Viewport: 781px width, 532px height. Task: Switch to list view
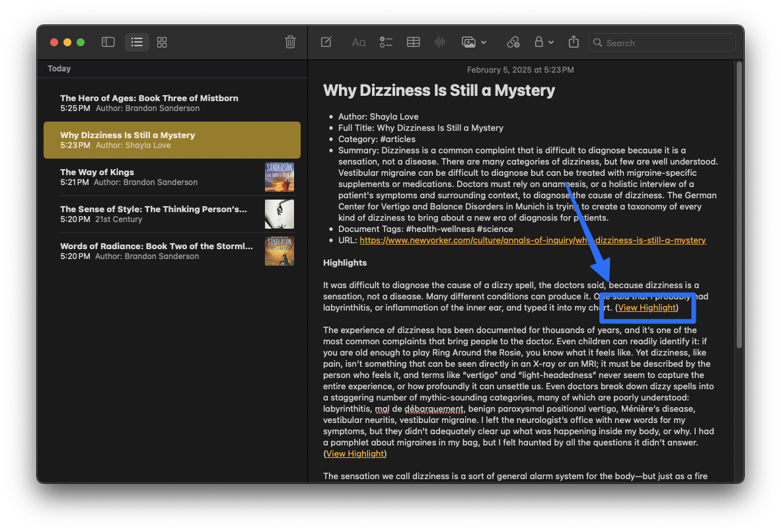(137, 42)
